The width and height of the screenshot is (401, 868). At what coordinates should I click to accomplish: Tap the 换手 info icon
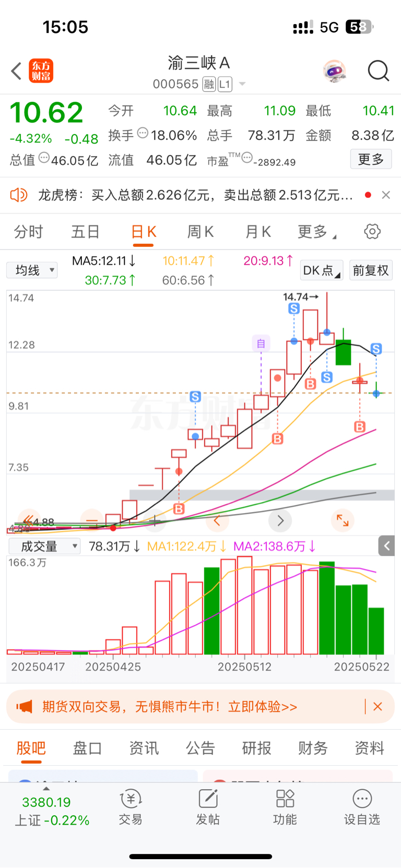(x=143, y=134)
